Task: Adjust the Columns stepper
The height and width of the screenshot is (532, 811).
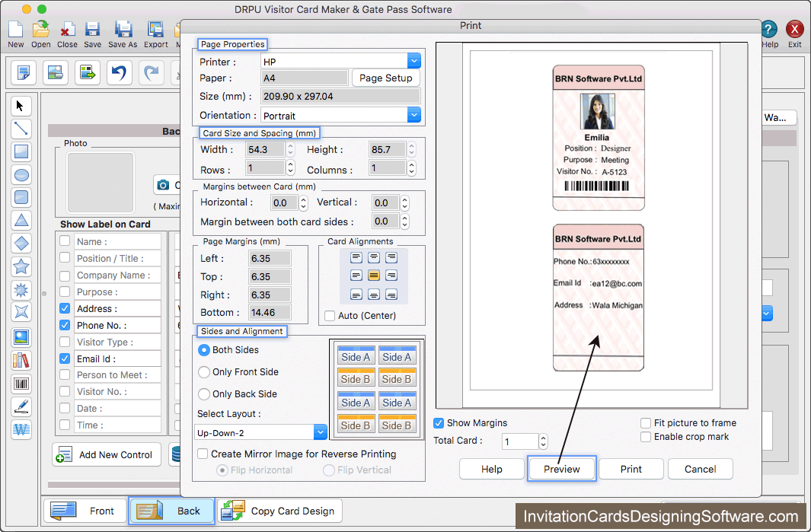Action: 411,167
